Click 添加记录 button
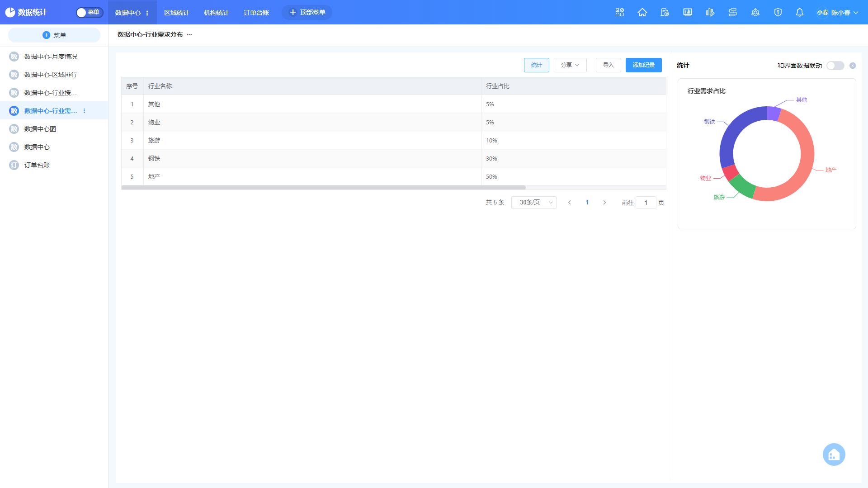The width and height of the screenshot is (868, 488). pyautogui.click(x=644, y=65)
